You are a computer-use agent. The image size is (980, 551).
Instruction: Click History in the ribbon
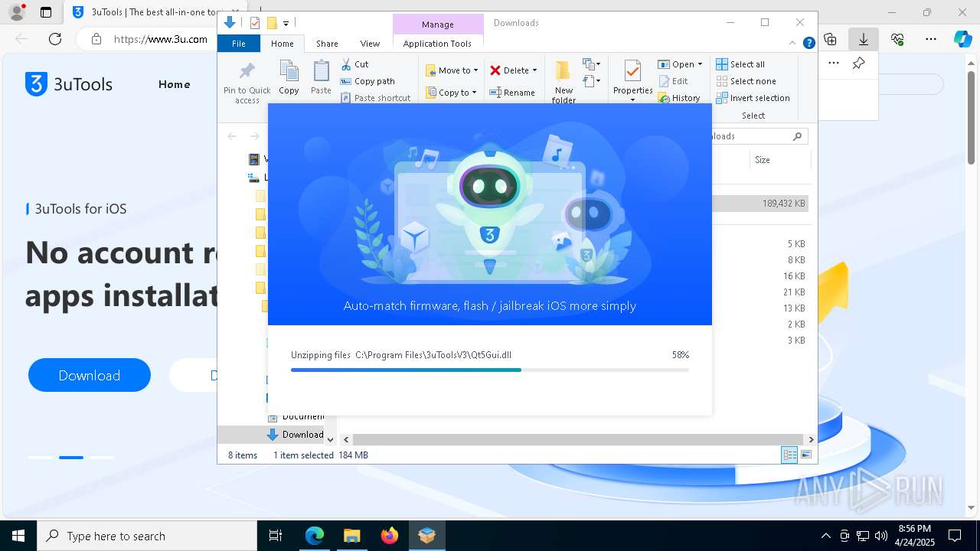pyautogui.click(x=679, y=98)
